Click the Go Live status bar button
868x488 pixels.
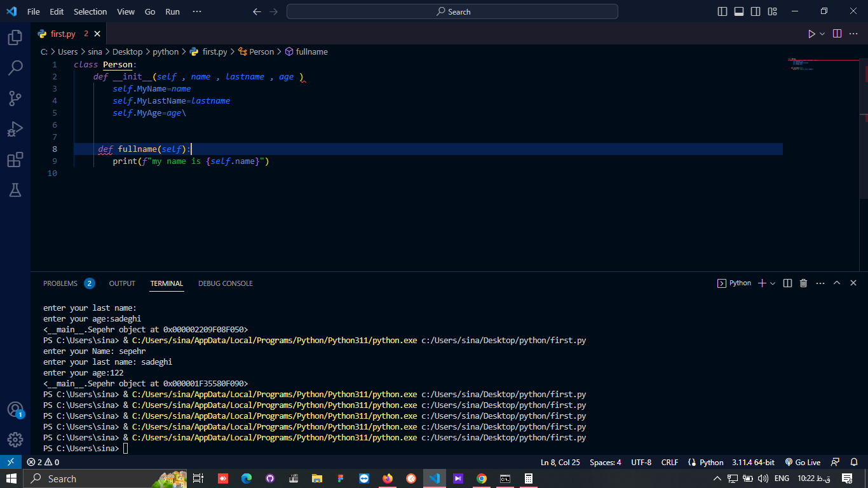click(x=803, y=463)
